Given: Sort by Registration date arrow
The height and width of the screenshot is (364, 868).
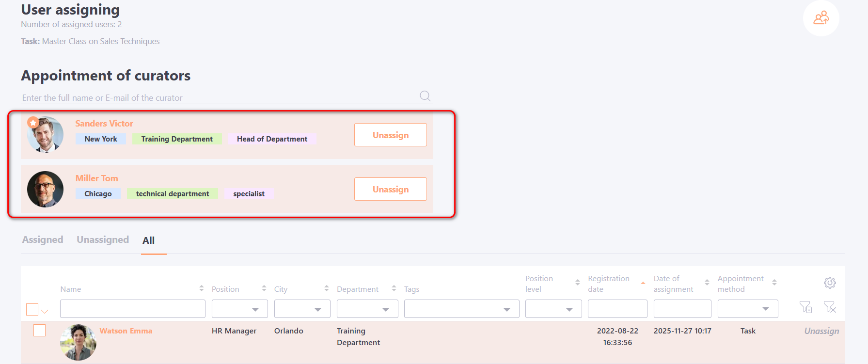Looking at the screenshot, I should click(643, 283).
